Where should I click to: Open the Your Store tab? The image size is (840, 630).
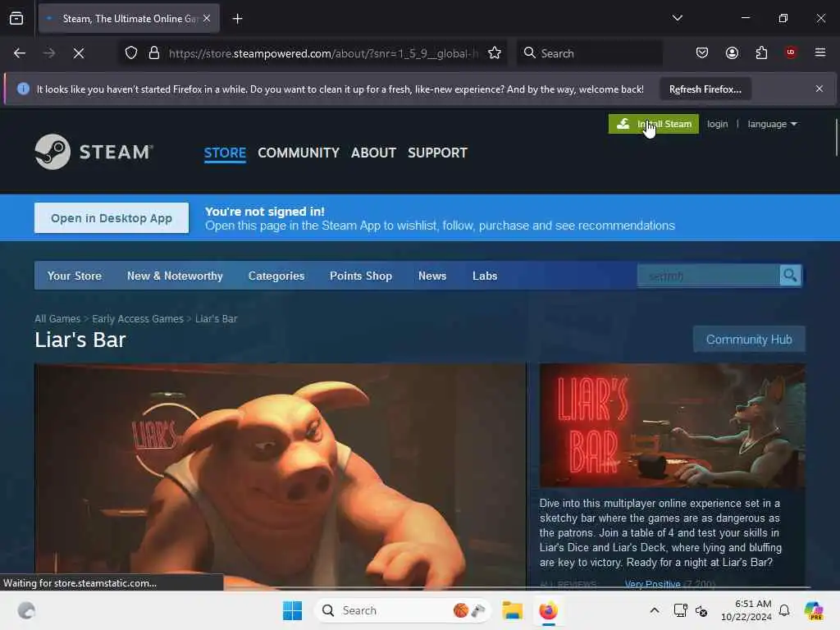75,276
